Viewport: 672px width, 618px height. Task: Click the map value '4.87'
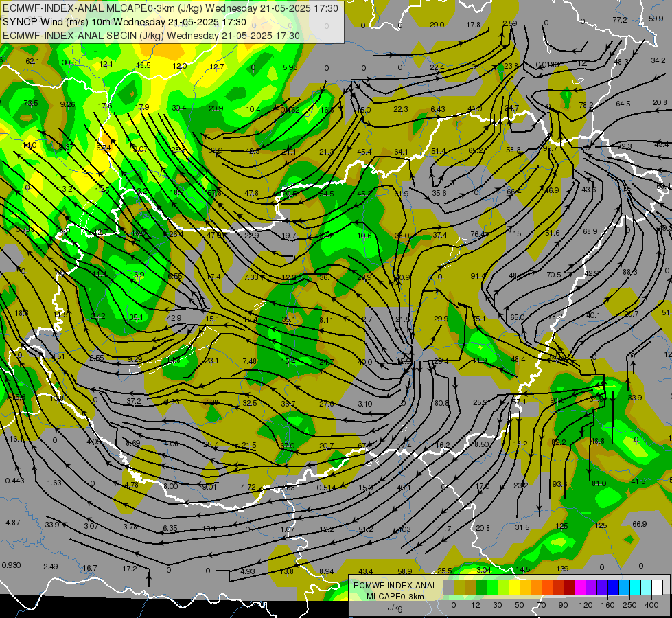point(13,523)
